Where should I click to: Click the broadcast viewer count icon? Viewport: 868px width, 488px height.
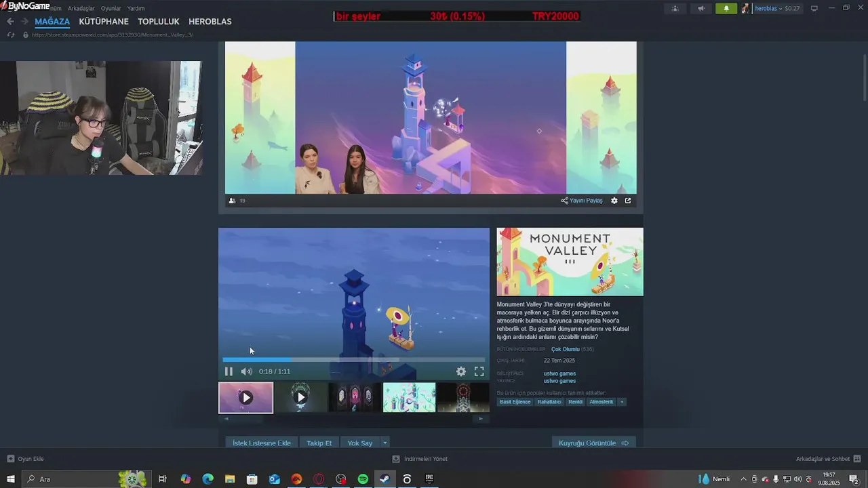[x=233, y=201]
